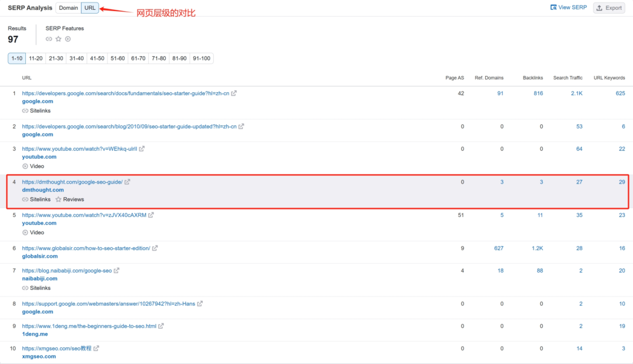Click 627 referring domains for globalsir.com
This screenshot has height=364, width=633.
(498, 248)
